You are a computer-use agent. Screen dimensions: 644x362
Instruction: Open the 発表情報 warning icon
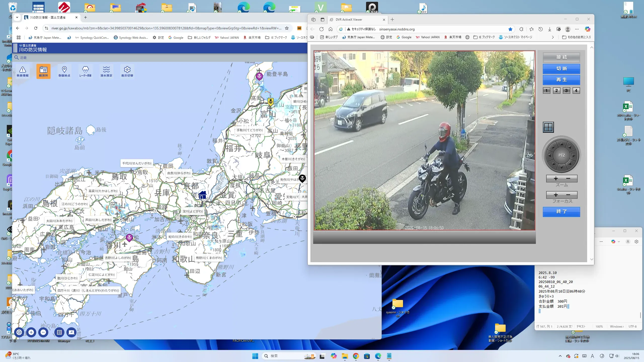point(22,71)
